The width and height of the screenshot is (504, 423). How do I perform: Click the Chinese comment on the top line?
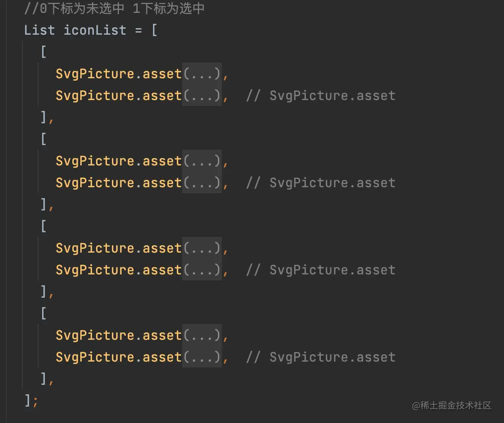pyautogui.click(x=114, y=8)
